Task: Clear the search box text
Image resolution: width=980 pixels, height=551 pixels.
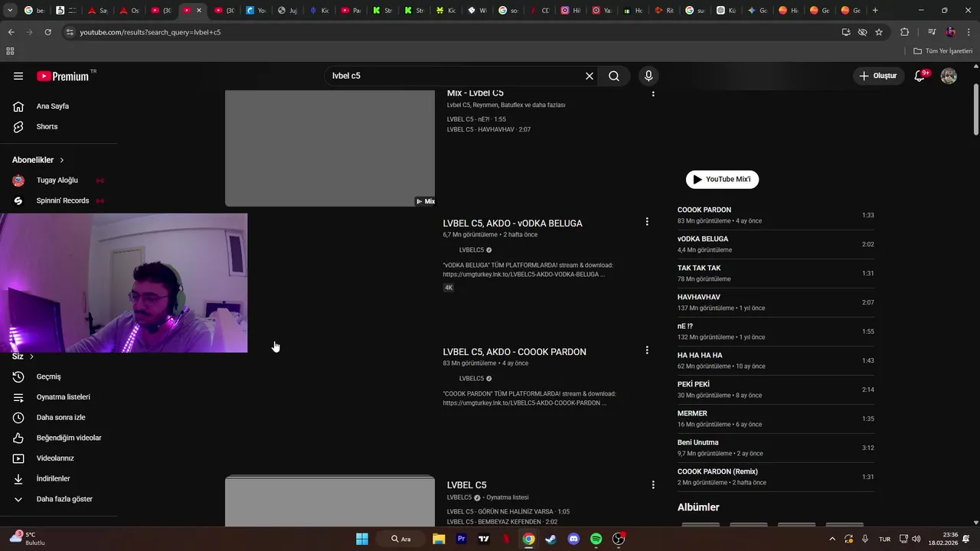Action: 590,76
